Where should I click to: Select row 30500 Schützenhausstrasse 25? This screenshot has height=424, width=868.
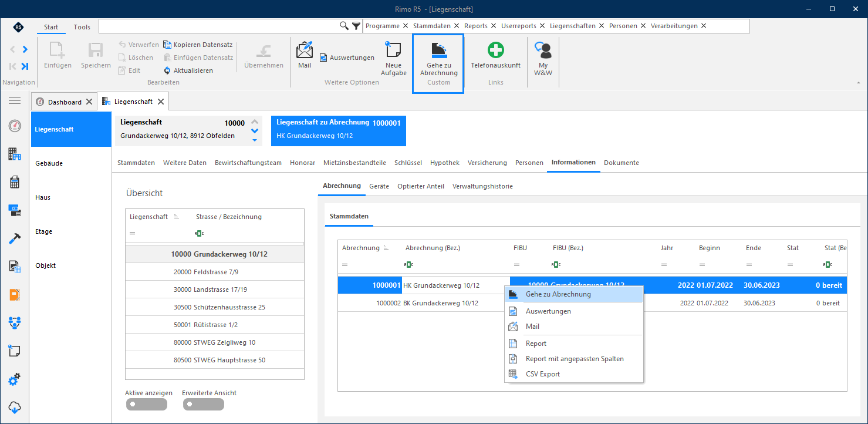click(x=215, y=307)
